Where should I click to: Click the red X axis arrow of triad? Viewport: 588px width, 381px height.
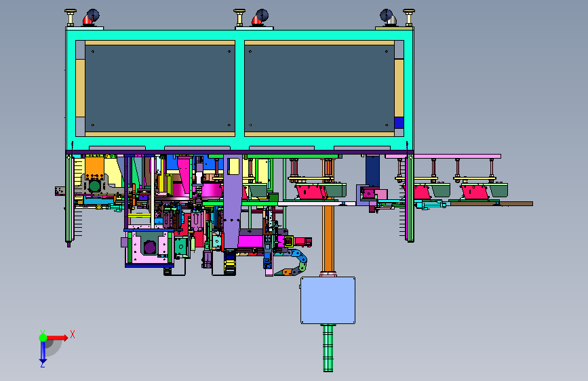(x=58, y=338)
